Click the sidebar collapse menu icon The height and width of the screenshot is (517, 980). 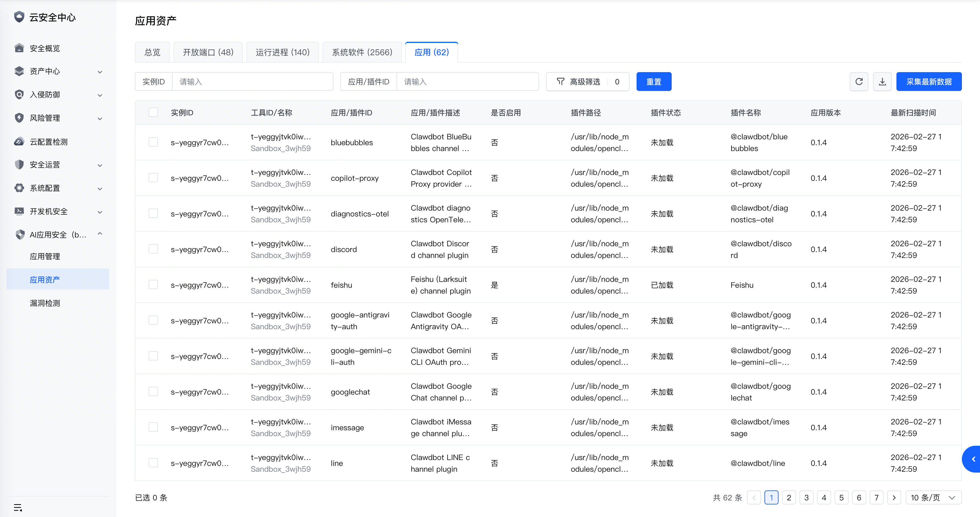tap(18, 507)
